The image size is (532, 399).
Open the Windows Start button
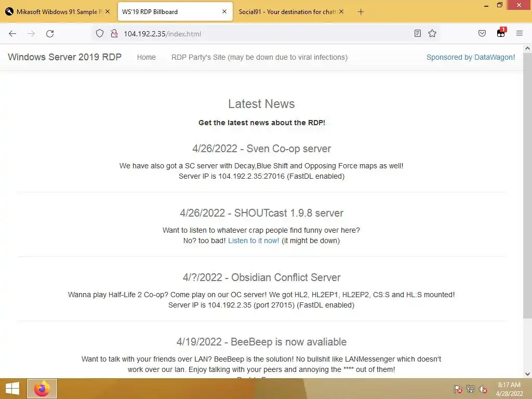coord(12,389)
